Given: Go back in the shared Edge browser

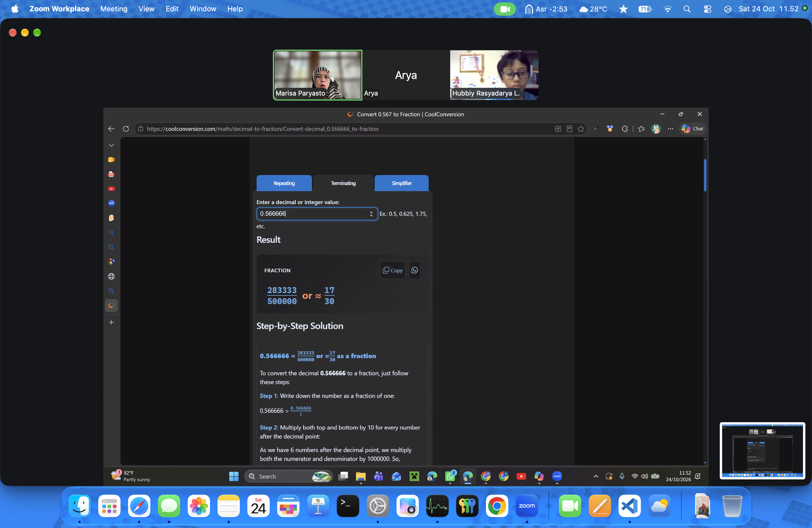Looking at the screenshot, I should click(111, 129).
